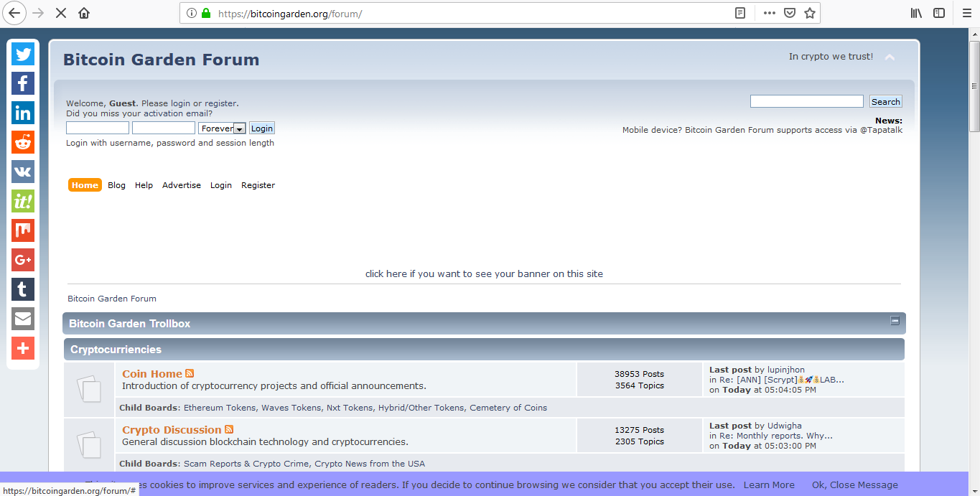The image size is (980, 496).
Task: View site security lock info
Action: tap(206, 13)
